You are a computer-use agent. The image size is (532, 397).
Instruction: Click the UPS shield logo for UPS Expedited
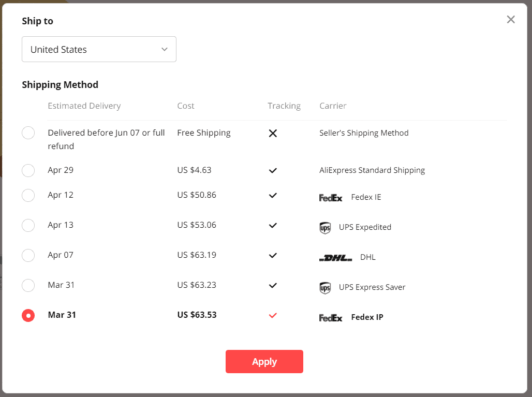(x=325, y=228)
